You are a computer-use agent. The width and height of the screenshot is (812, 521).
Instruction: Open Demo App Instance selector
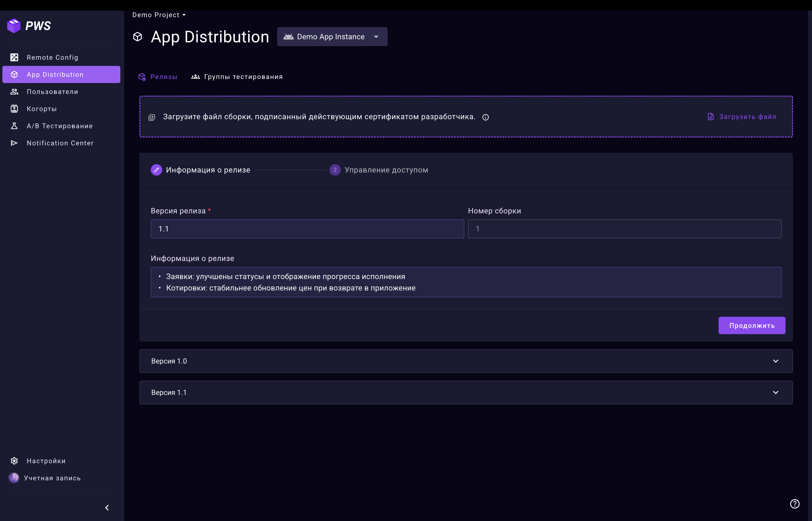332,37
